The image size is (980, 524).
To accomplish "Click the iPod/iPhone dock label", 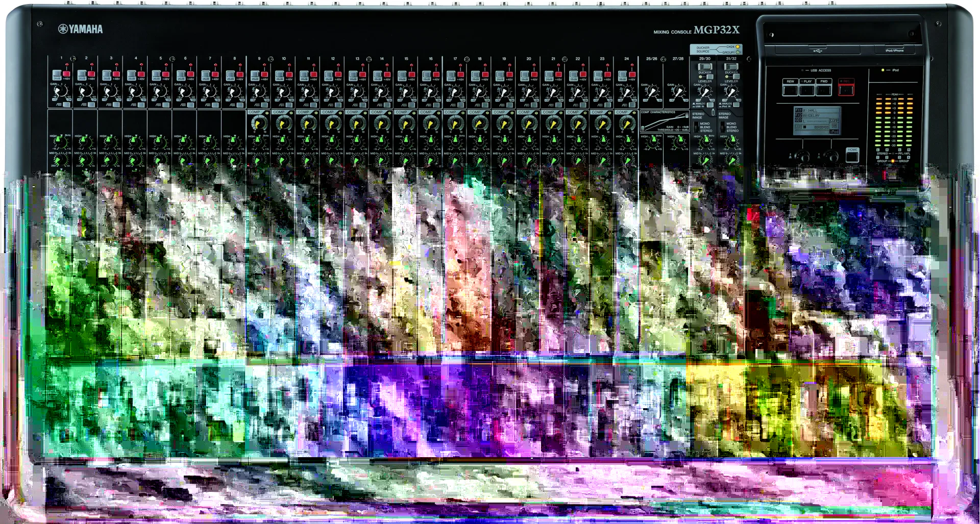I will (x=895, y=51).
